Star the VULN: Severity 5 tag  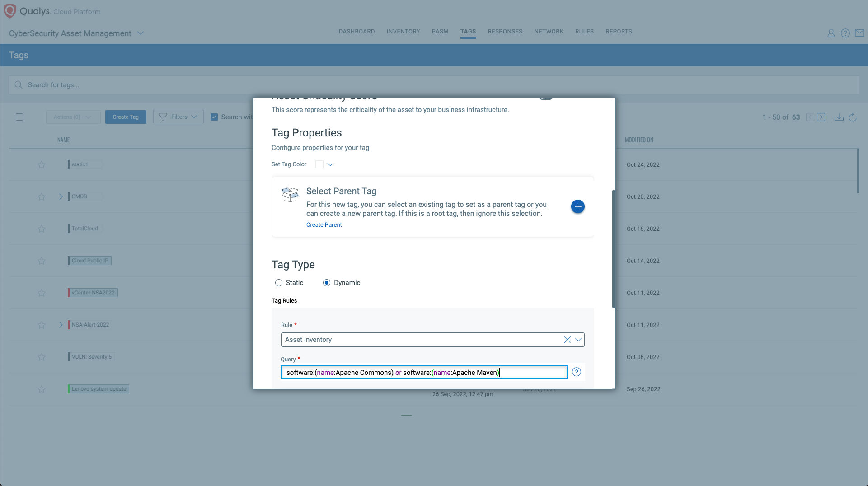(x=42, y=357)
